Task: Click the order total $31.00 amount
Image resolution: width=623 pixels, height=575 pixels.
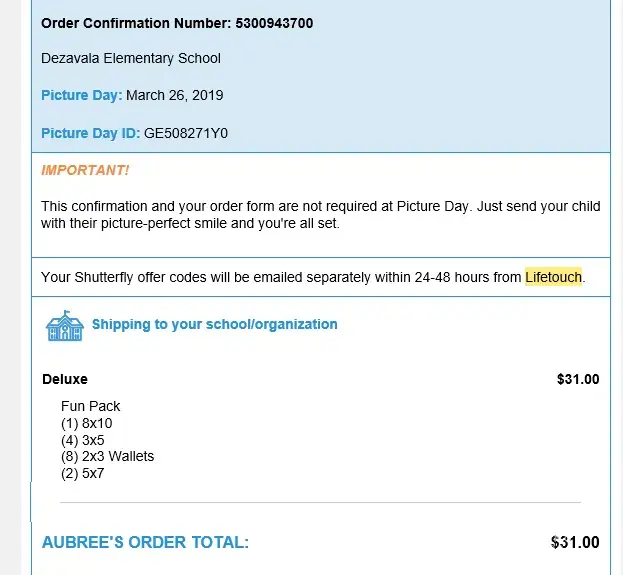Action: 575,543
